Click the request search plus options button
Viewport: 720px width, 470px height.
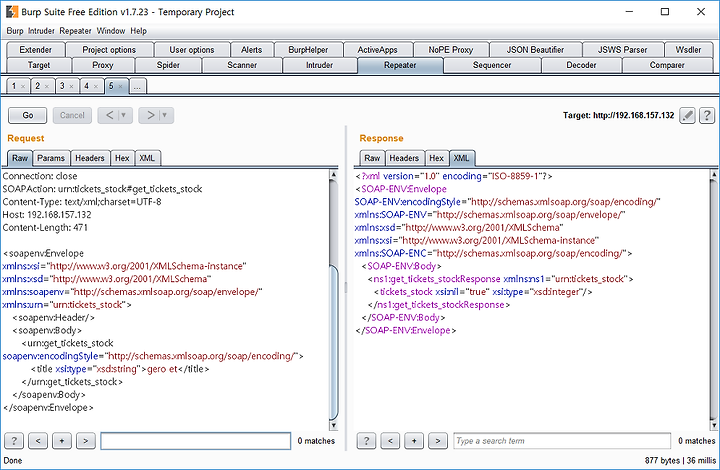coord(62,441)
